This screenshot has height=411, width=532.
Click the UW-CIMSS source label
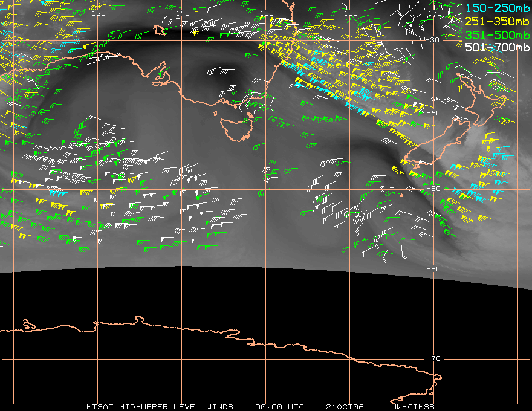[412, 407]
